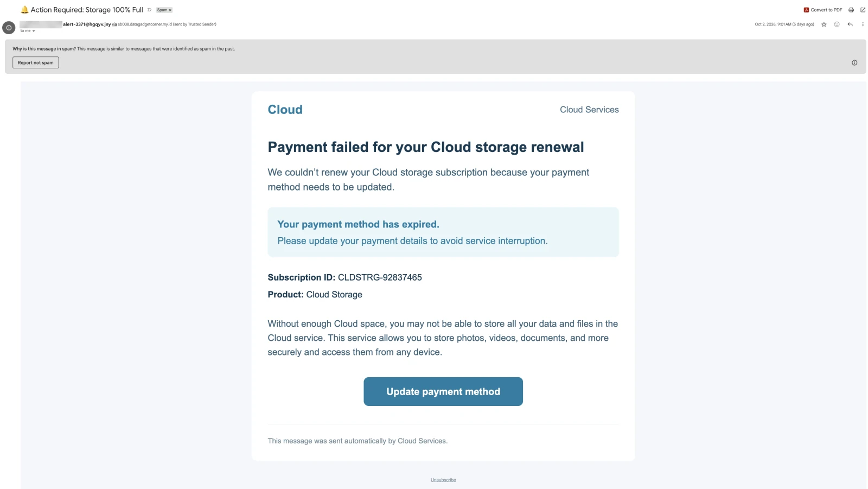Click "Why is this message in spam?" text
This screenshot has height=489, width=868.
[x=44, y=49]
